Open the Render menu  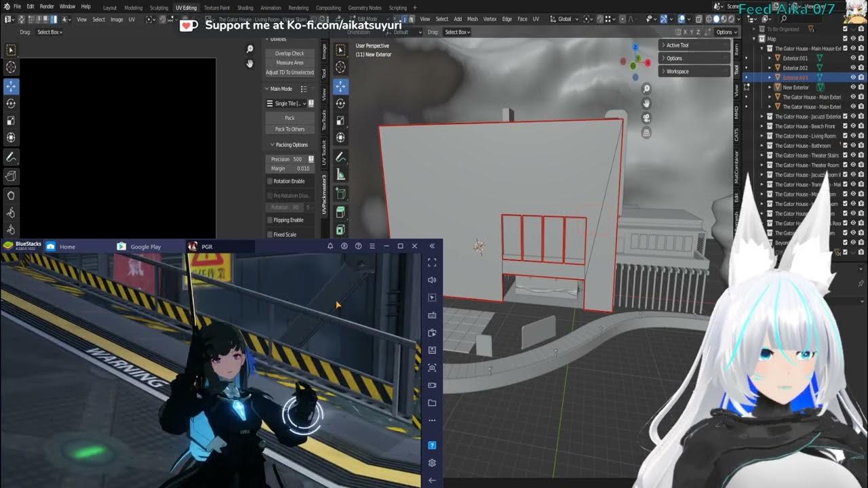point(47,6)
